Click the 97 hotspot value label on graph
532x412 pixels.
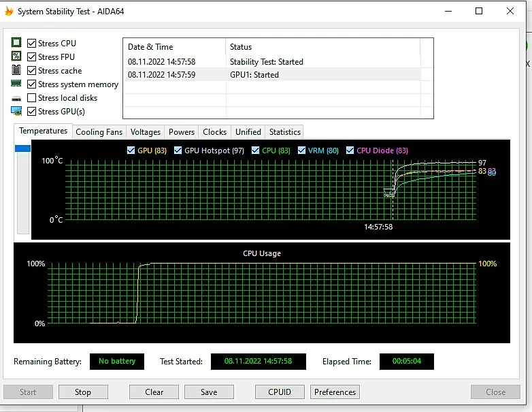482,163
